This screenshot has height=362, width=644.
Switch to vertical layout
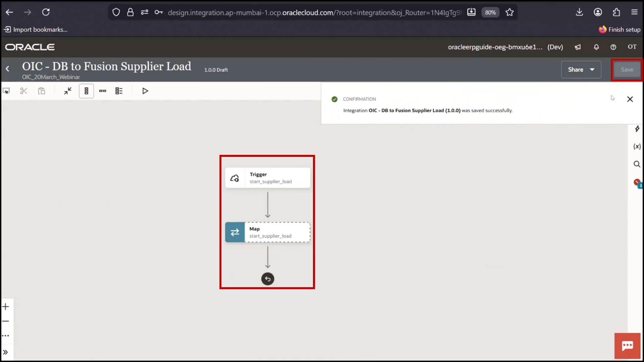[86, 91]
